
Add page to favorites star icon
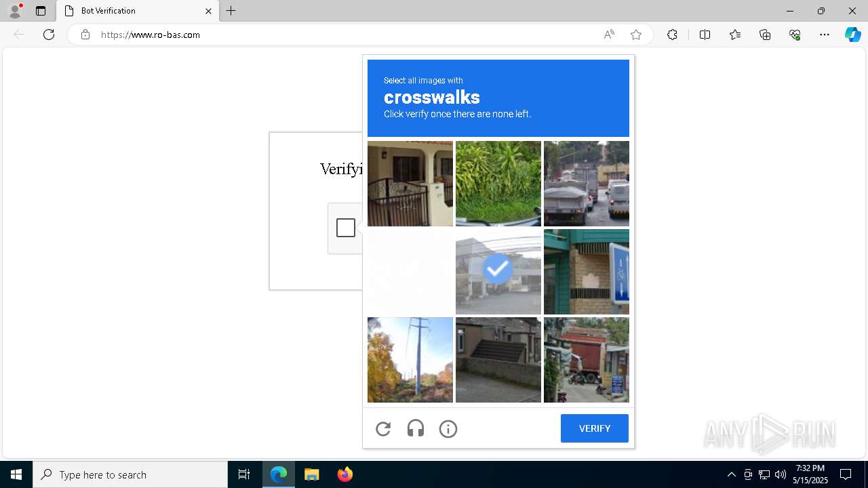tap(636, 35)
